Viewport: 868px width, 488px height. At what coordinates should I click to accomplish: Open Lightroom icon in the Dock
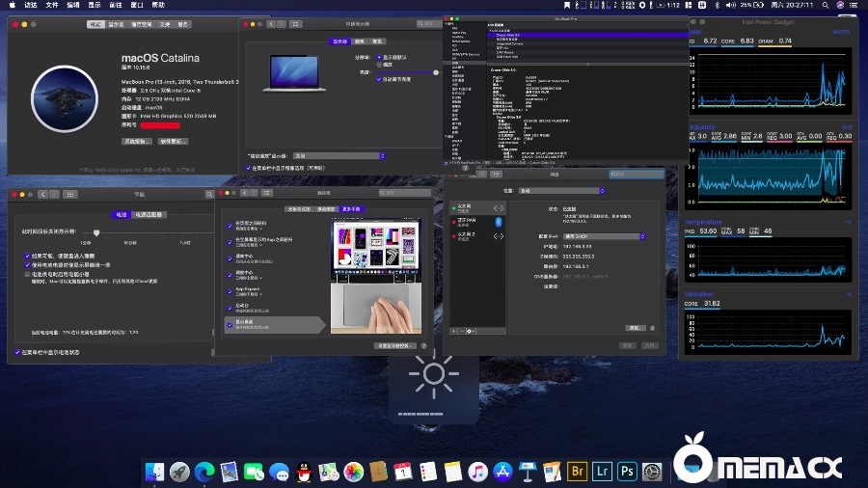[x=603, y=472]
